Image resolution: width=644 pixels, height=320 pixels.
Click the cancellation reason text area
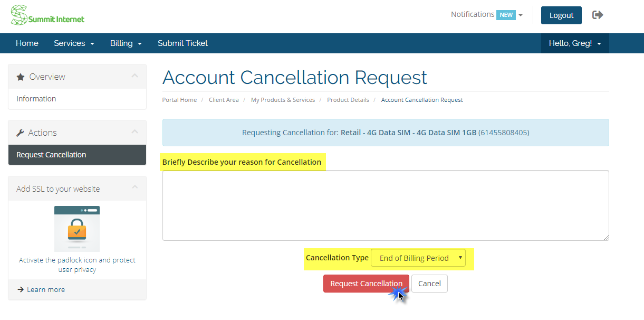pos(386,205)
